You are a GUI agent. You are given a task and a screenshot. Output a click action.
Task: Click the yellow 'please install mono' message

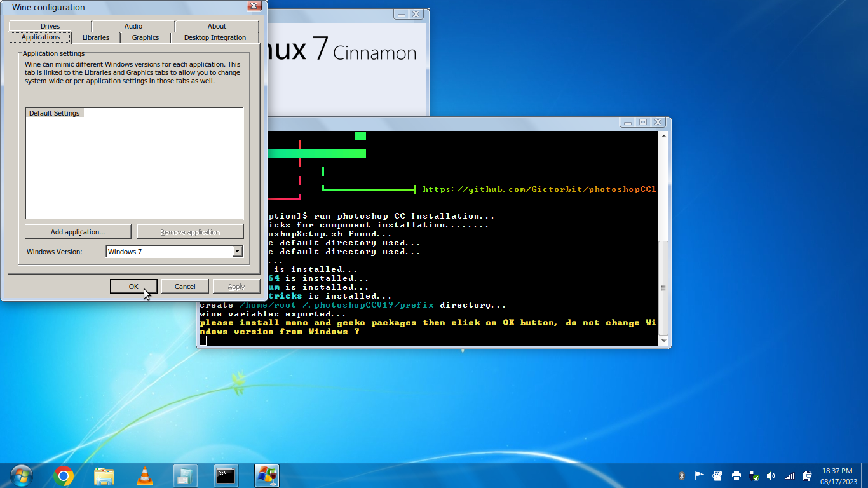point(428,327)
